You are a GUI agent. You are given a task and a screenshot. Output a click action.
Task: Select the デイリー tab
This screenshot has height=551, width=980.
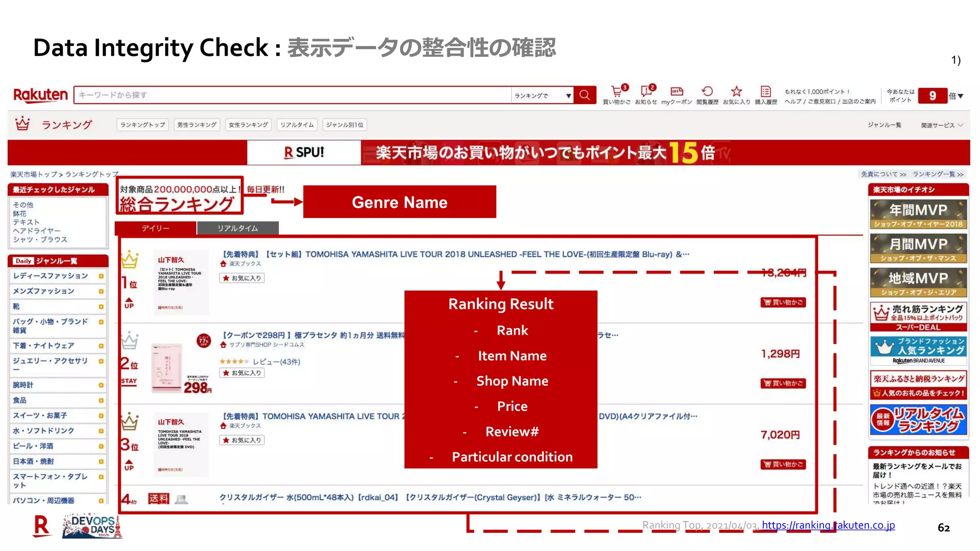(156, 228)
